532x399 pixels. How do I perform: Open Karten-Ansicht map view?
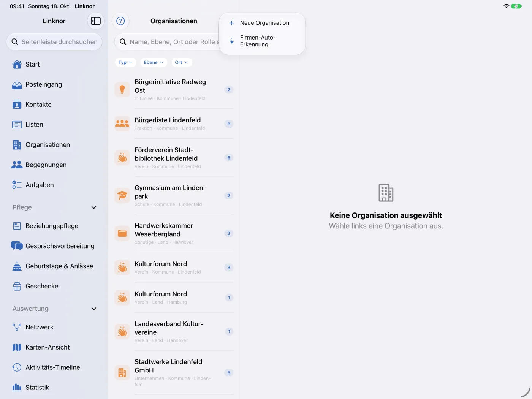click(54, 347)
